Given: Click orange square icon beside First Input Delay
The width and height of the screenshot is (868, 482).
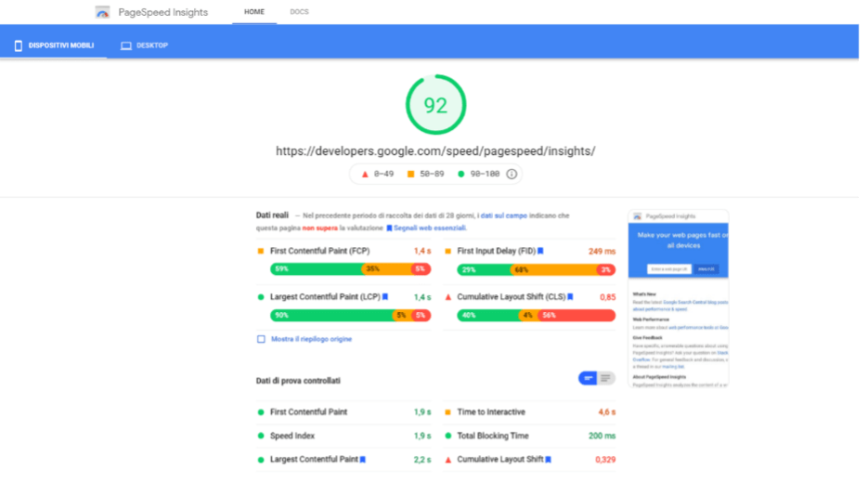Looking at the screenshot, I should pos(447,251).
